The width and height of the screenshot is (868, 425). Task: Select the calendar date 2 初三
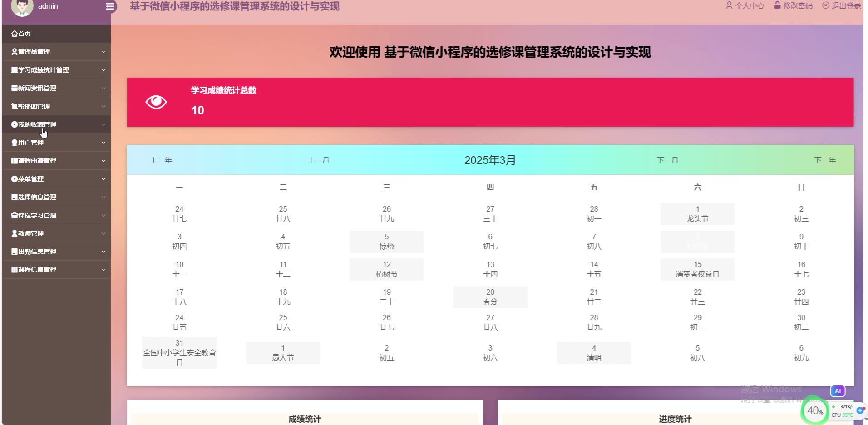[x=801, y=214]
